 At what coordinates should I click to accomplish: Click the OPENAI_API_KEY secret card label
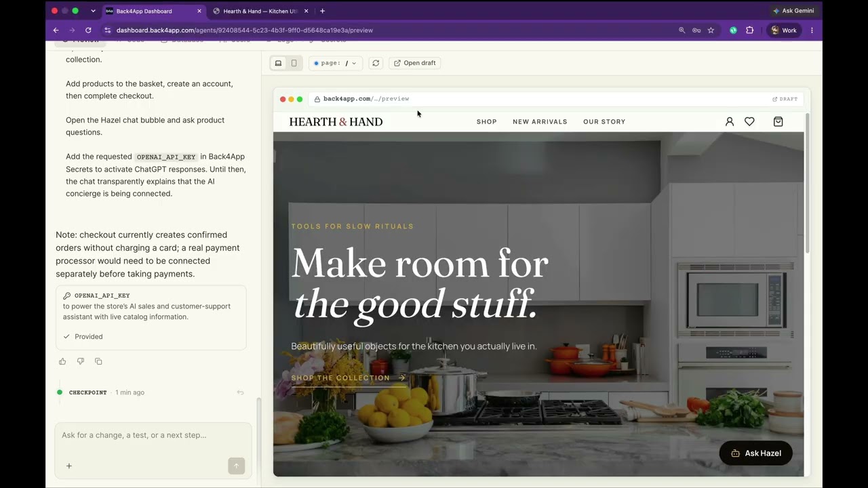(x=102, y=296)
